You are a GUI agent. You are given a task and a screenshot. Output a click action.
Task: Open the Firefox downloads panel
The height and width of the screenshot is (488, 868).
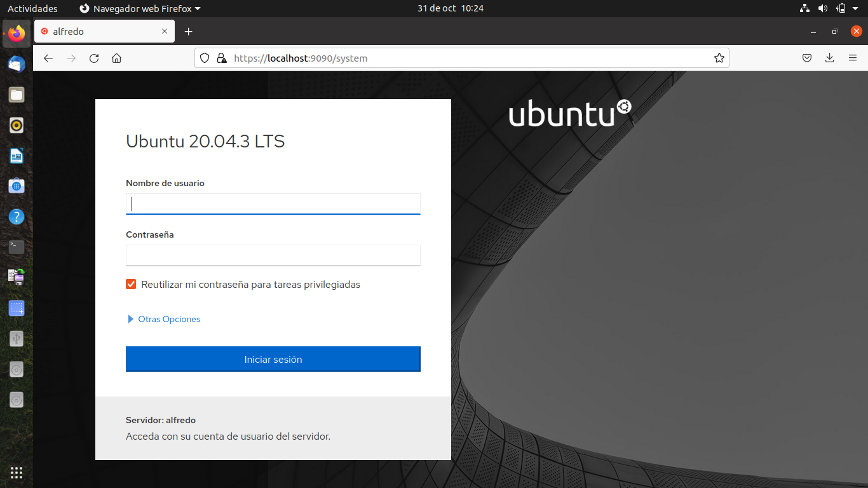[x=829, y=58]
